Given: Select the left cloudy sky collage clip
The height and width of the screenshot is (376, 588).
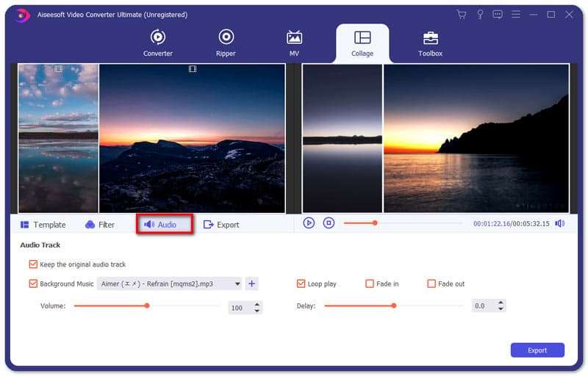Looking at the screenshot, I should point(58,138).
